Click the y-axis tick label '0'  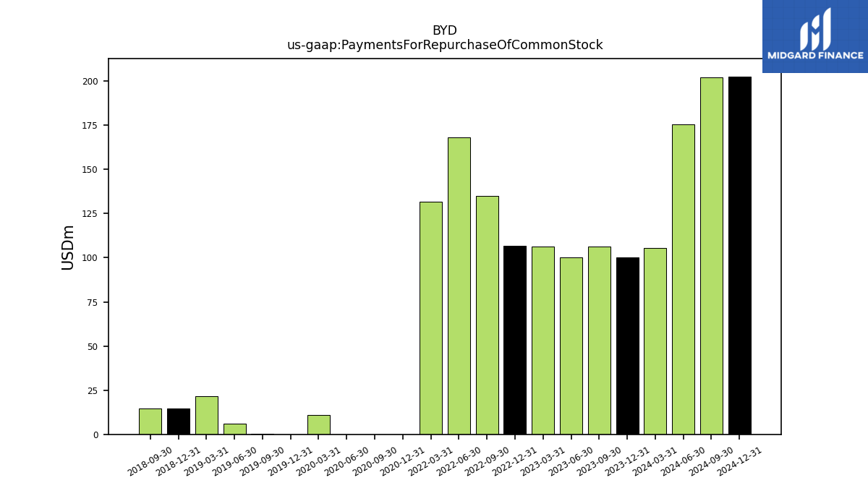(95, 435)
